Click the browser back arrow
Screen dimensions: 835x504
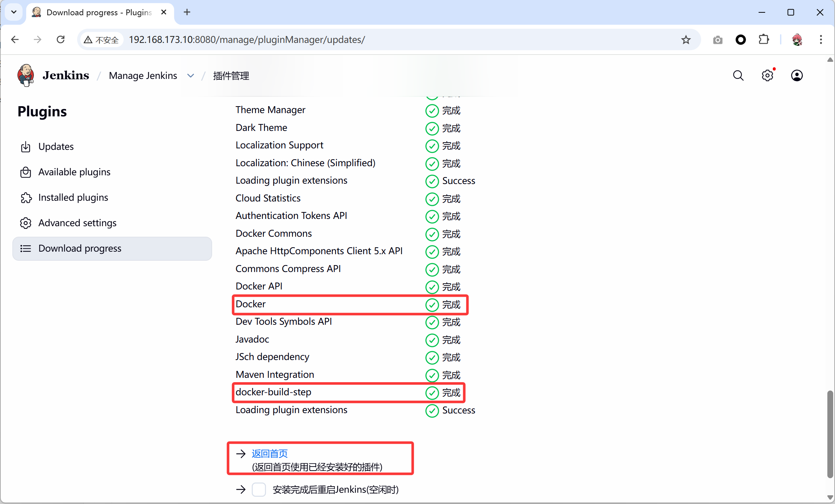click(15, 40)
